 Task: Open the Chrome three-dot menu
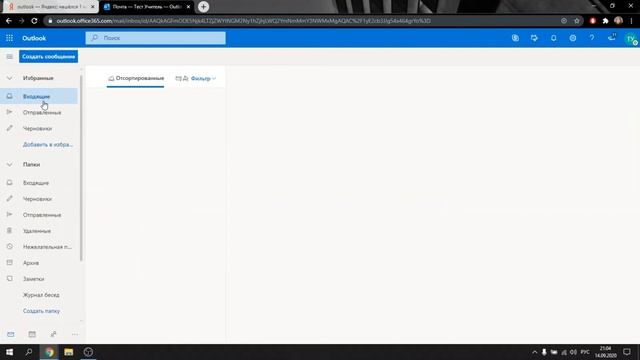tap(631, 21)
